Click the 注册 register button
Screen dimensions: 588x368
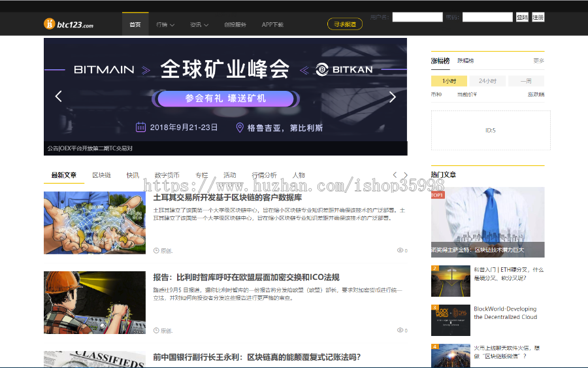pos(538,17)
